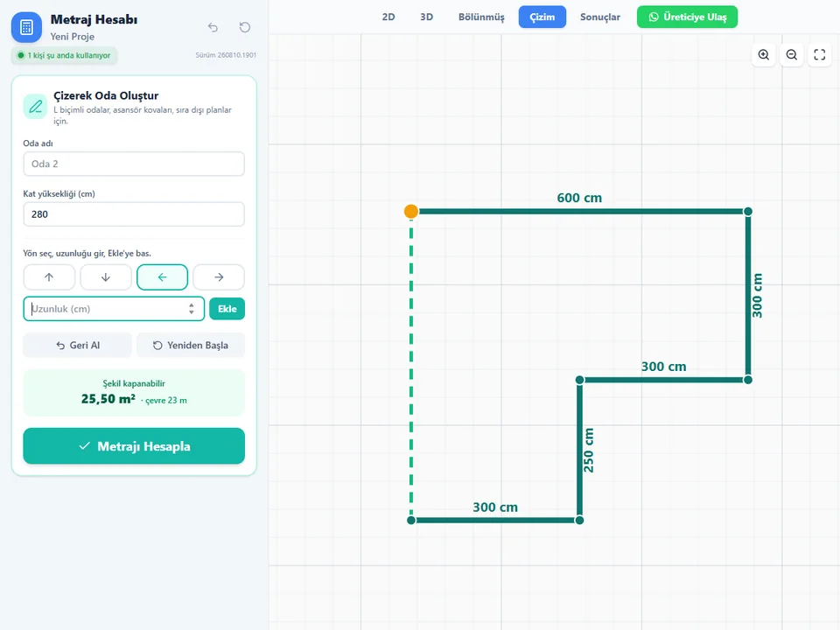Click the 25,50 m² area value
Viewport: 840px width, 630px height.
click(x=108, y=399)
